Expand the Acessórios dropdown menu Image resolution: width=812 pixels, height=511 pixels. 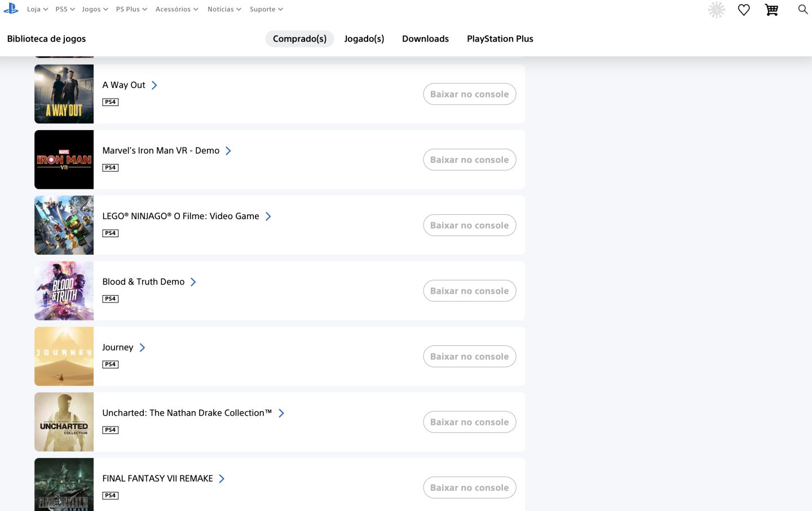click(176, 9)
